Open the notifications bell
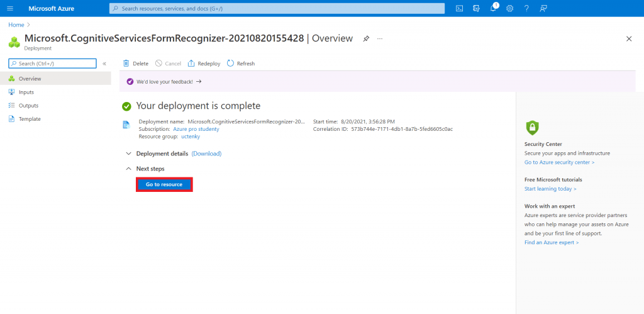The width and height of the screenshot is (644, 314). click(x=493, y=8)
